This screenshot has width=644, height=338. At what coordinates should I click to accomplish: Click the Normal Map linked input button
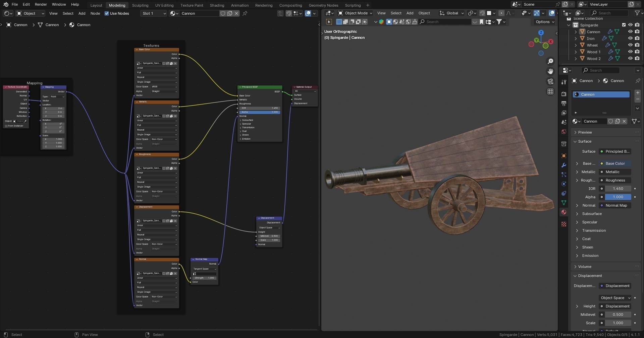615,205
